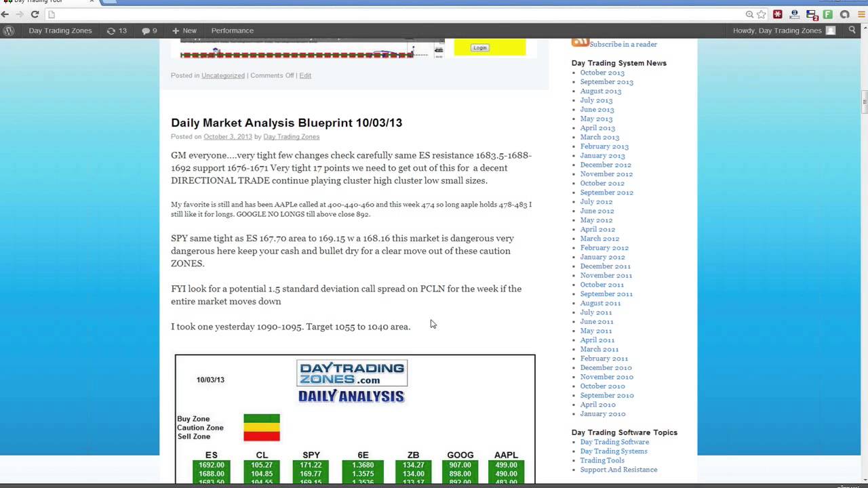Click the browser forward arrow

point(20,14)
